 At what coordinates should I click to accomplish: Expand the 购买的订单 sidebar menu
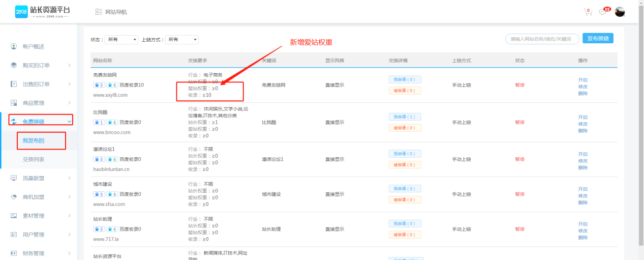tap(69, 65)
